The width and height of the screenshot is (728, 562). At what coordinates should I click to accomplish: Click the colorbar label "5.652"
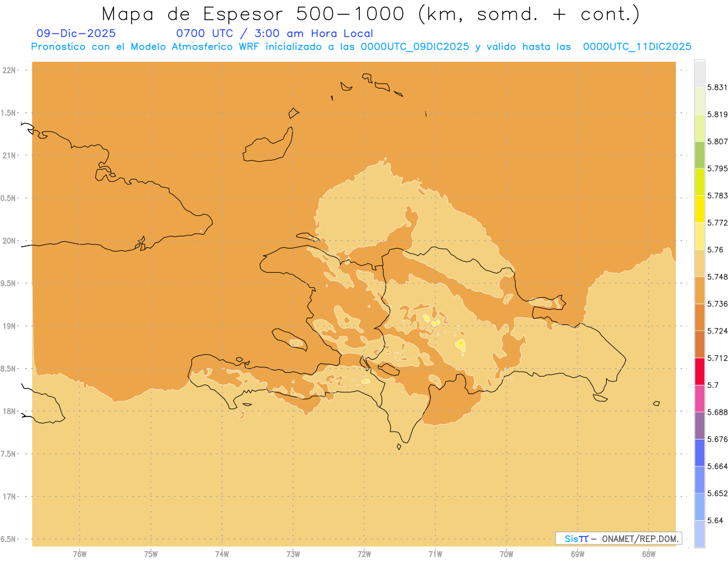tap(718, 493)
